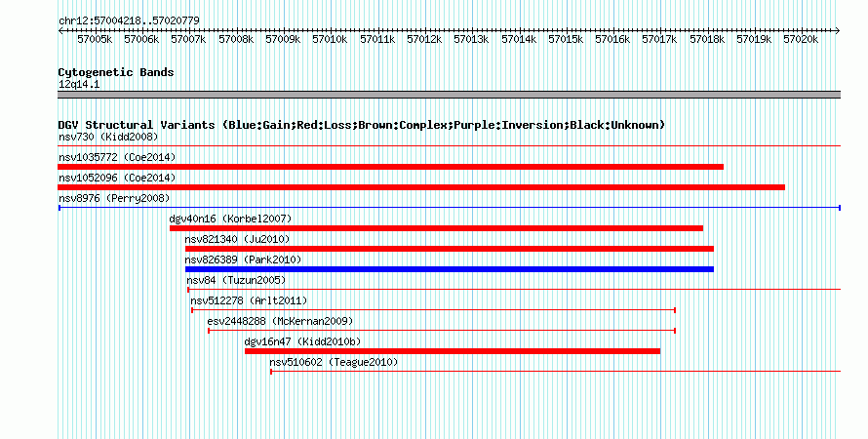Select the nsv84 thin red line

tap(514, 290)
